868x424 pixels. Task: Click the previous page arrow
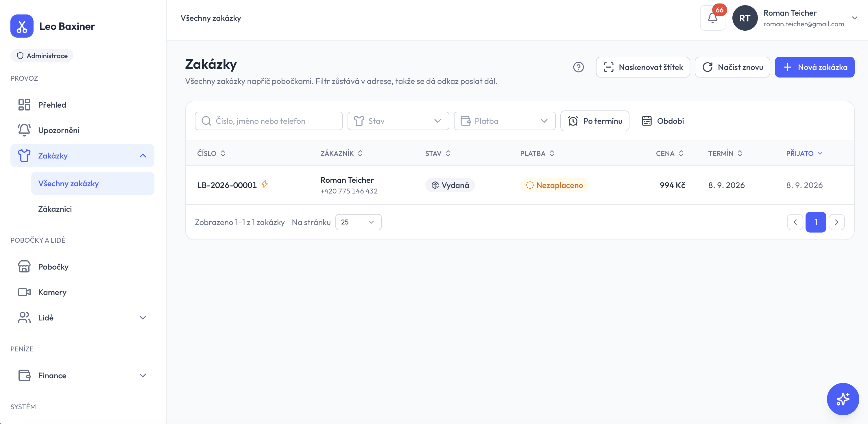pyautogui.click(x=795, y=222)
